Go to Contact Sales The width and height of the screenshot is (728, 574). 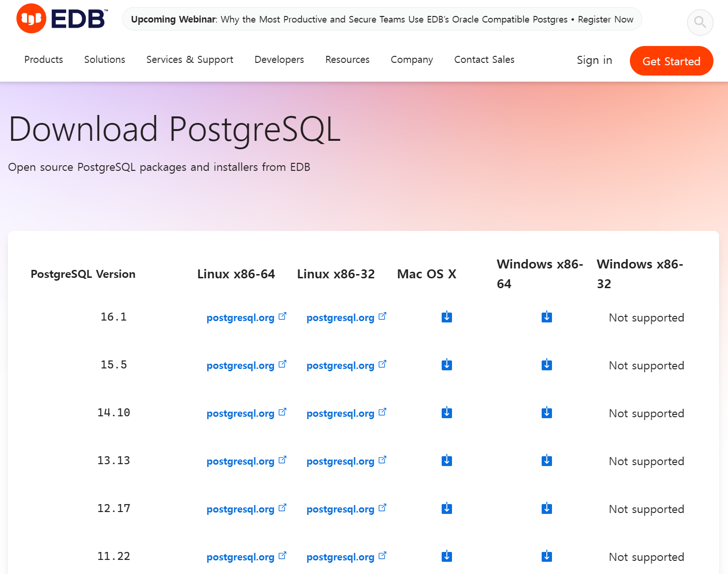[x=484, y=60]
